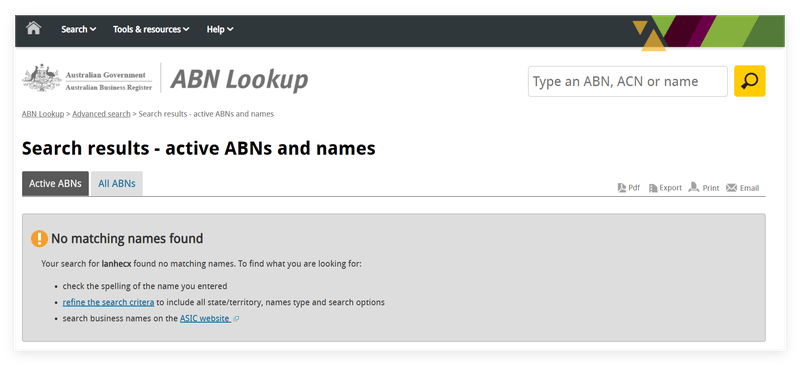
Task: Follow the Advanced search breadcrumb link
Action: tap(102, 114)
